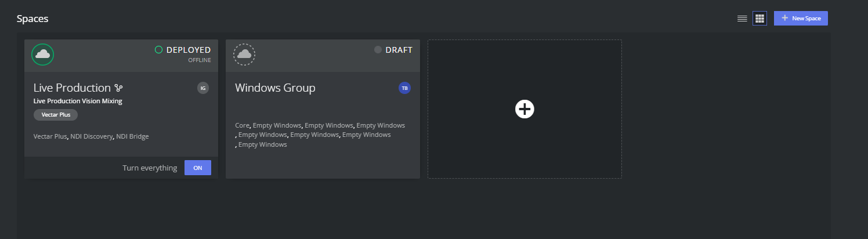868x239 pixels.
Task: Click the dashed cloud icon on Windows Group
Action: click(244, 55)
